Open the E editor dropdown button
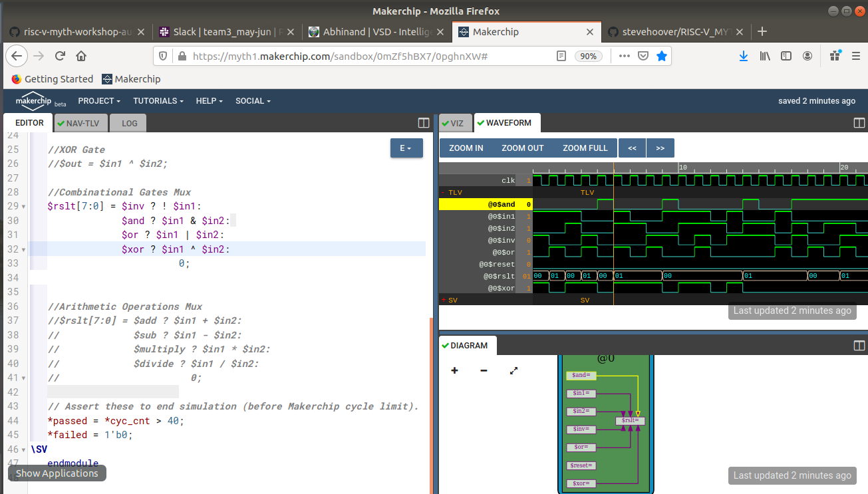The image size is (868, 494). click(x=406, y=148)
